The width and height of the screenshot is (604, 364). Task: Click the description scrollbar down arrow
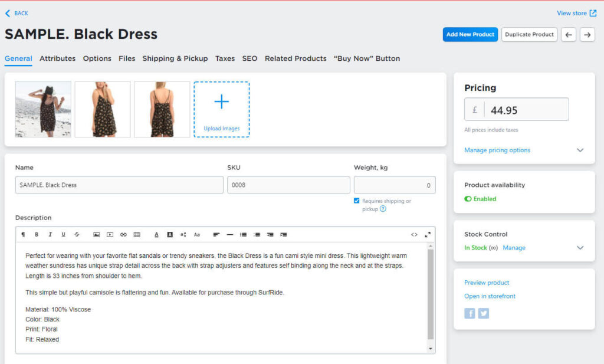tap(431, 349)
